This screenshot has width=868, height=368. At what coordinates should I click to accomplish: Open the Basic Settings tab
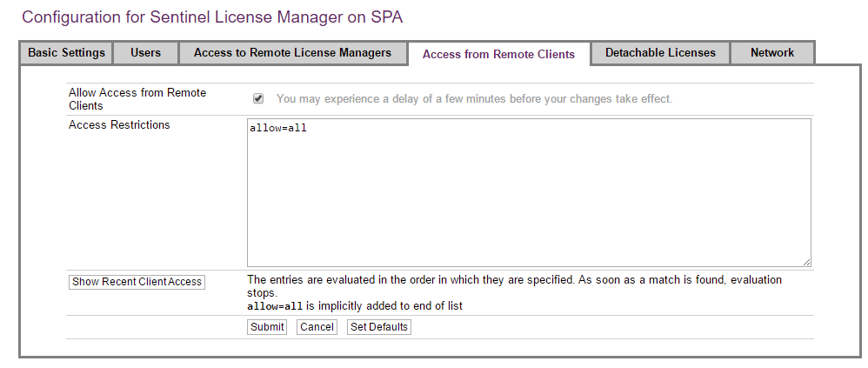point(66,53)
